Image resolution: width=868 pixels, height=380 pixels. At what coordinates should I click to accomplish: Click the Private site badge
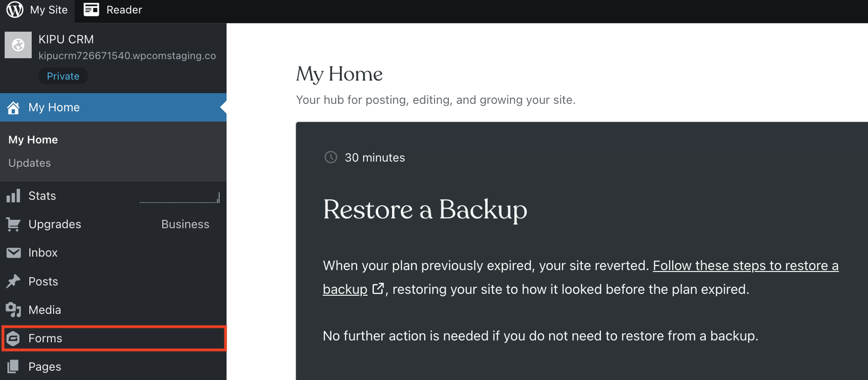tap(63, 76)
